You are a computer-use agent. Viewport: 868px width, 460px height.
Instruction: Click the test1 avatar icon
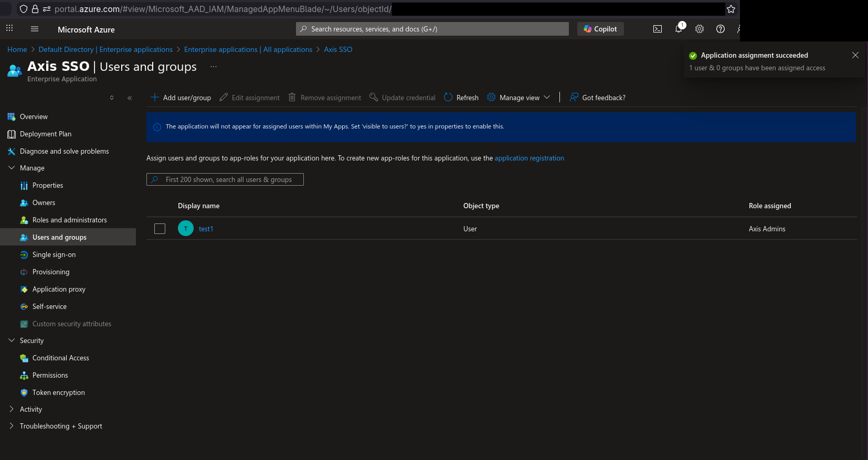186,228
